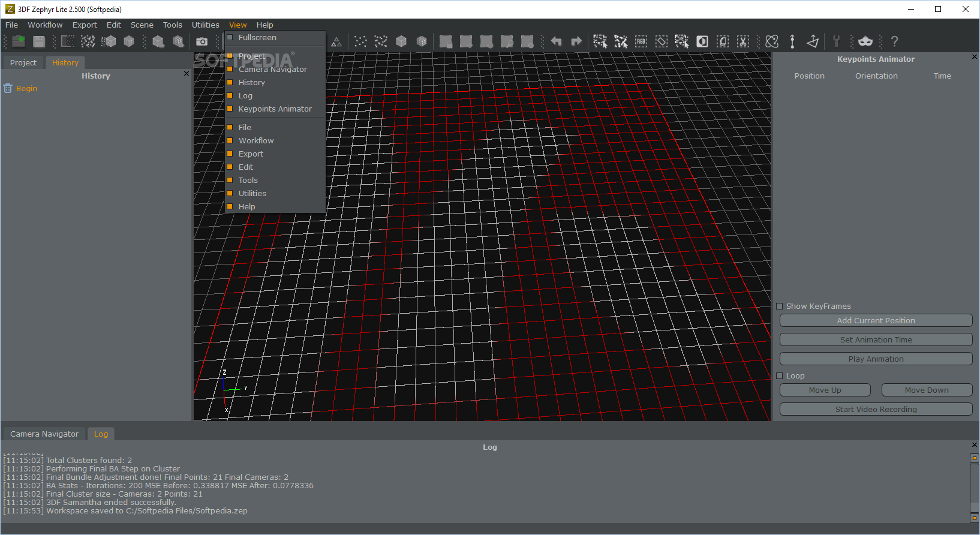Click the invert selection half-circle icon
The width and height of the screenshot is (980, 535).
coord(702,41)
